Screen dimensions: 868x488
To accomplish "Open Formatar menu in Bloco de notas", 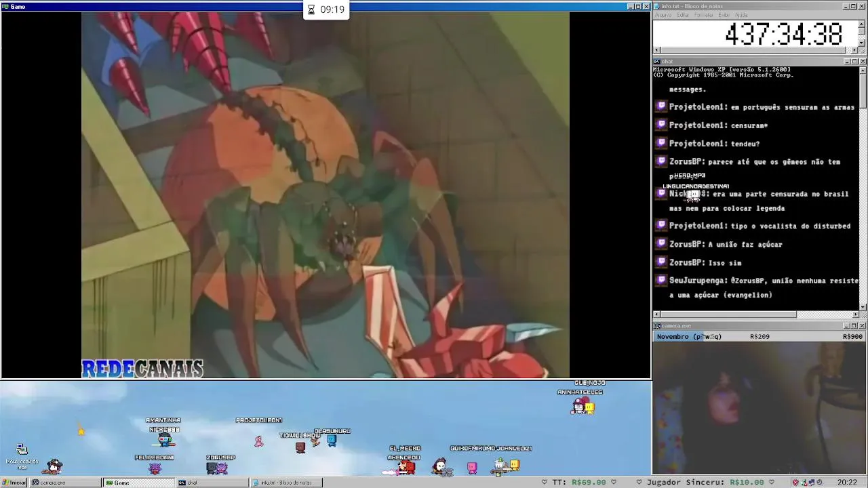I will pyautogui.click(x=704, y=15).
